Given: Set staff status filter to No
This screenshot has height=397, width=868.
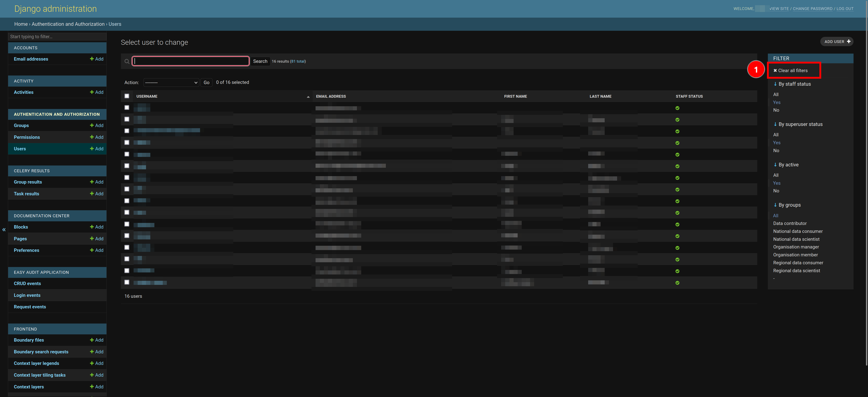Looking at the screenshot, I should tap(776, 110).
